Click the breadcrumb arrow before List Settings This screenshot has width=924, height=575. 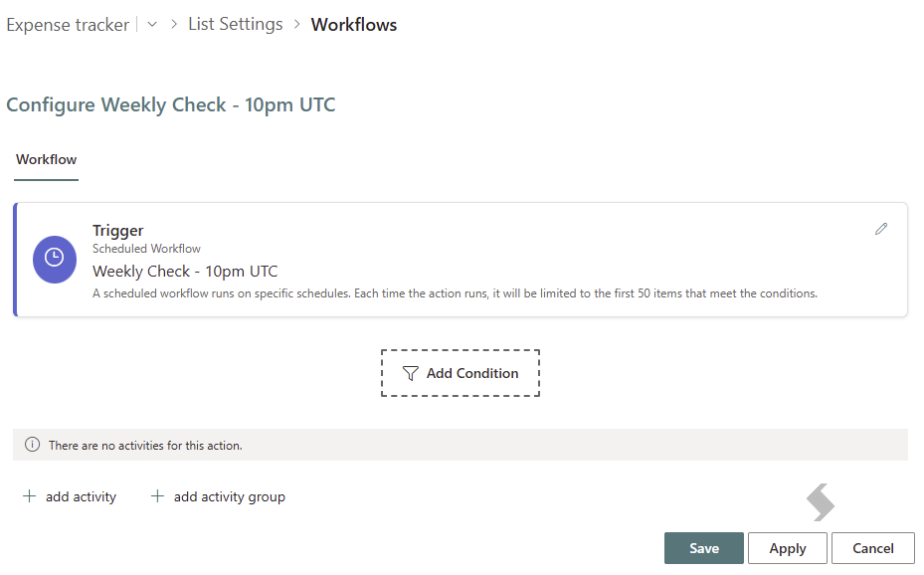point(174,24)
